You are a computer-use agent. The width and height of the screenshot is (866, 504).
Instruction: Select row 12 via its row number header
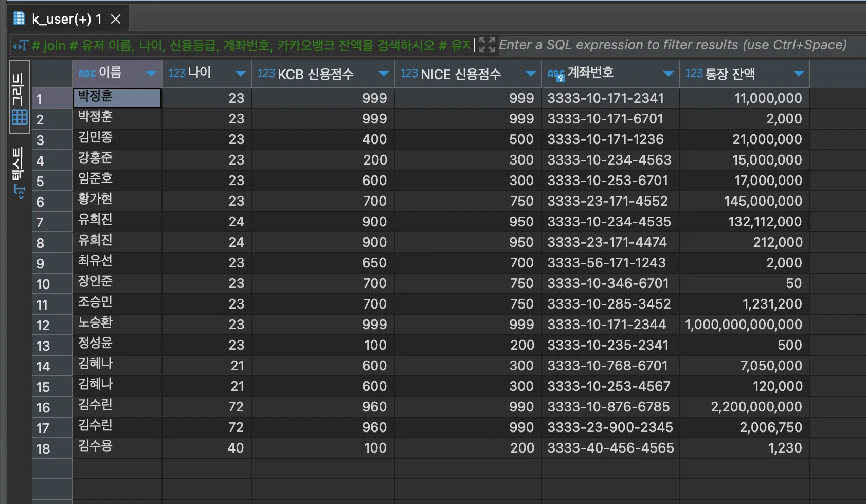(x=43, y=325)
